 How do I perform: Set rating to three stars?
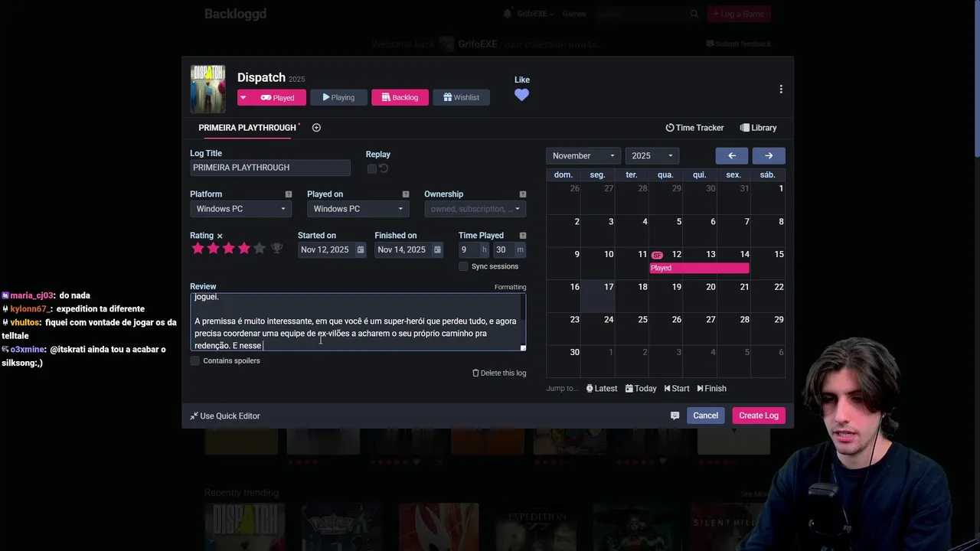click(x=228, y=249)
